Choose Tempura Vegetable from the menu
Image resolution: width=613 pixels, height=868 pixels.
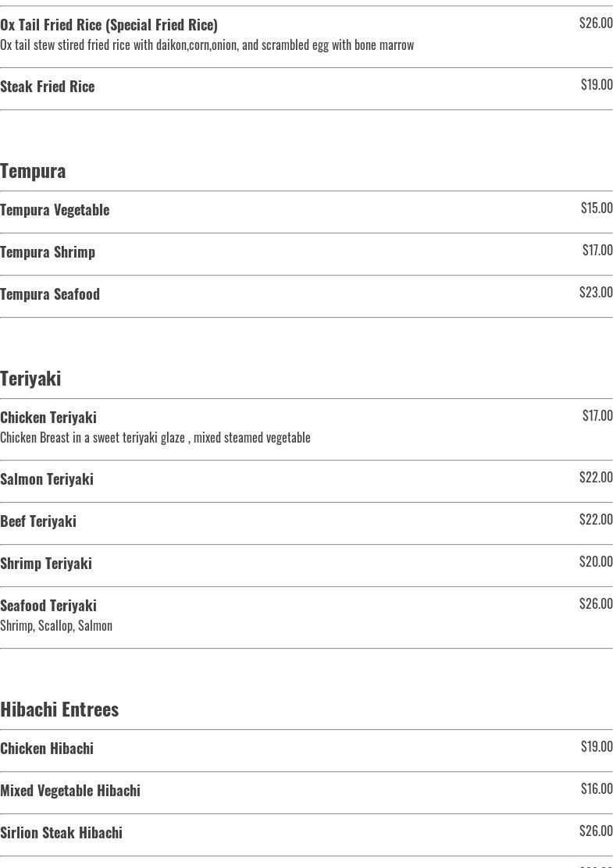click(55, 210)
